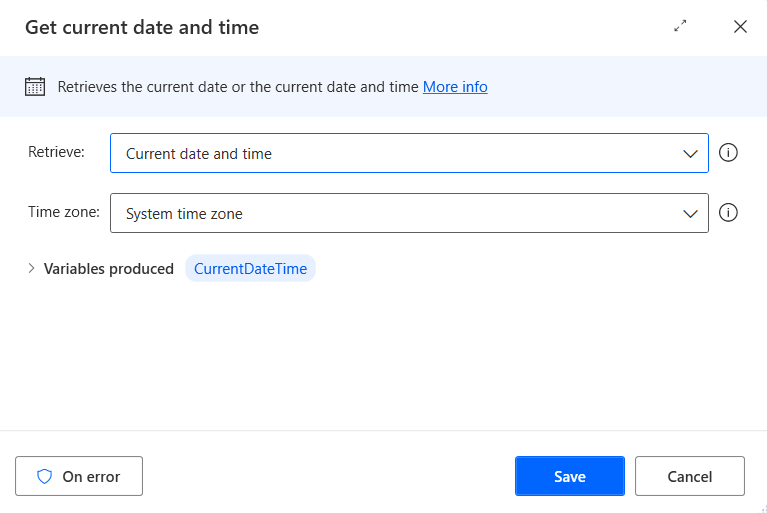Select the CurrentDateTime variable chip

[250, 268]
